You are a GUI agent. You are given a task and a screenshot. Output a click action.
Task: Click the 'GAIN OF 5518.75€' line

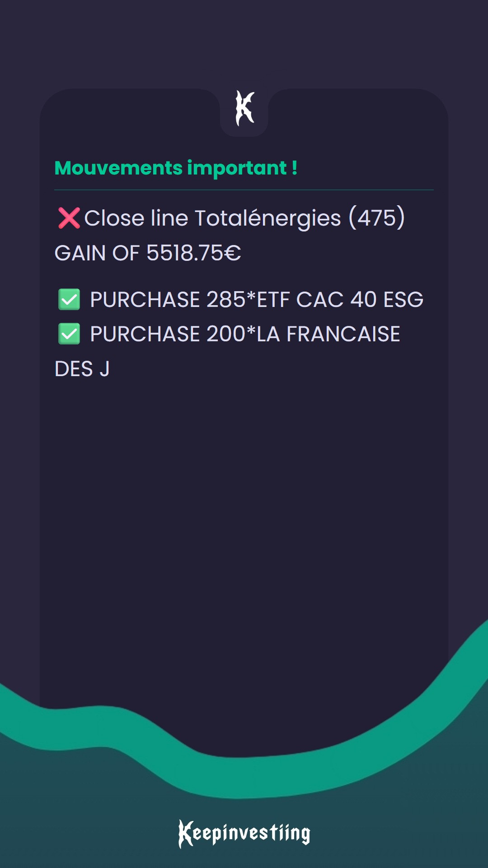(x=148, y=253)
